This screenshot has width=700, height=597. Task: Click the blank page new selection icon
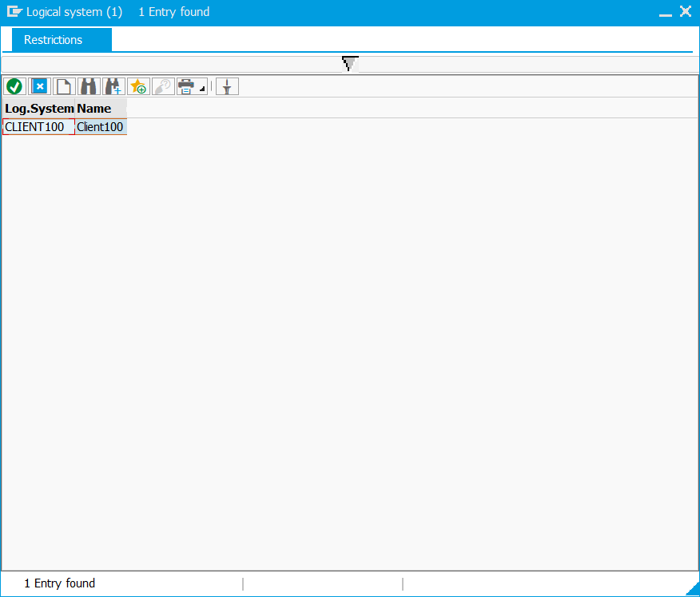point(64,86)
